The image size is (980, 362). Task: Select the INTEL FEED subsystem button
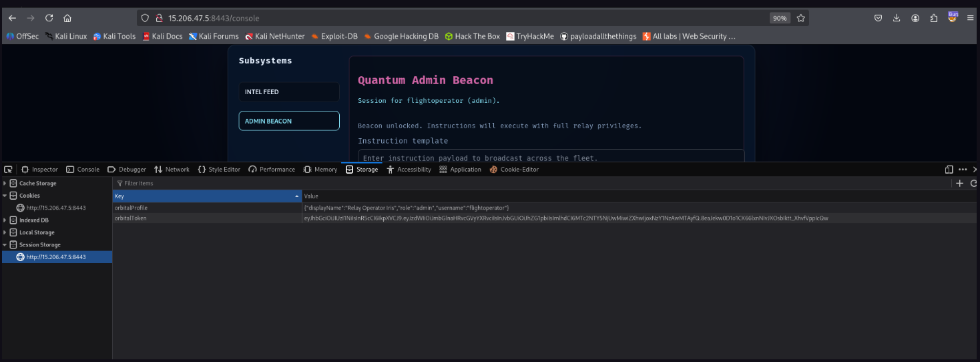(288, 92)
